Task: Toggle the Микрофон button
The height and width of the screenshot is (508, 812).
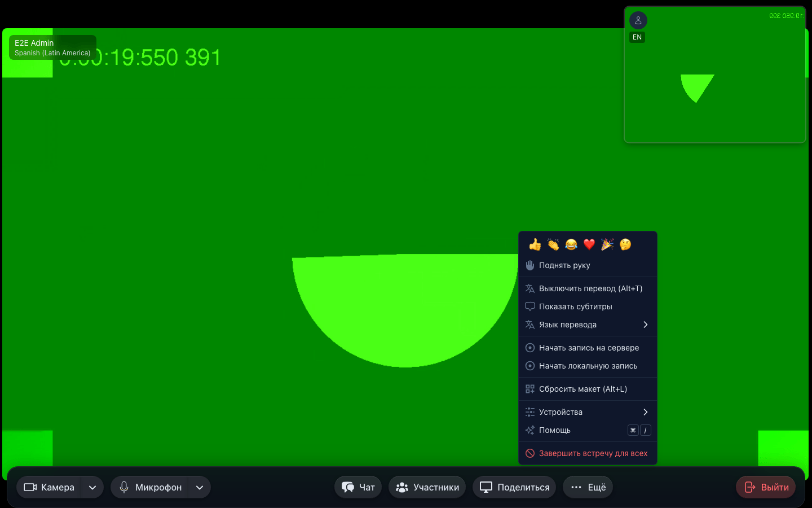Action: click(149, 487)
